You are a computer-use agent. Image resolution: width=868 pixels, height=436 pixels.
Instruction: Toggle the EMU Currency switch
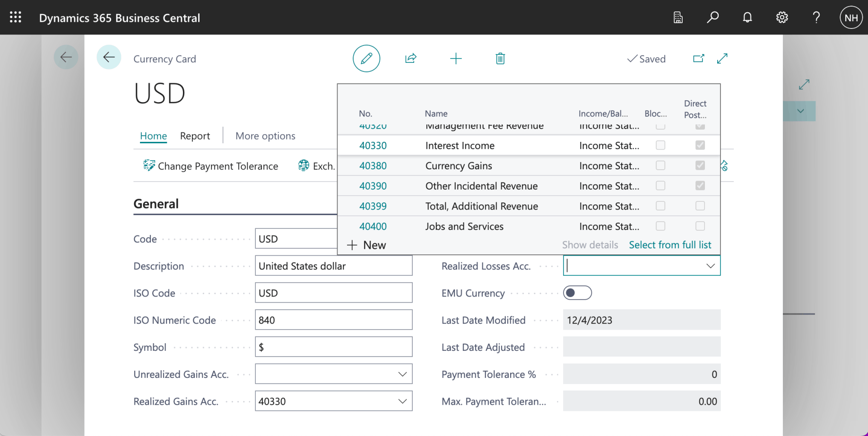[577, 293]
